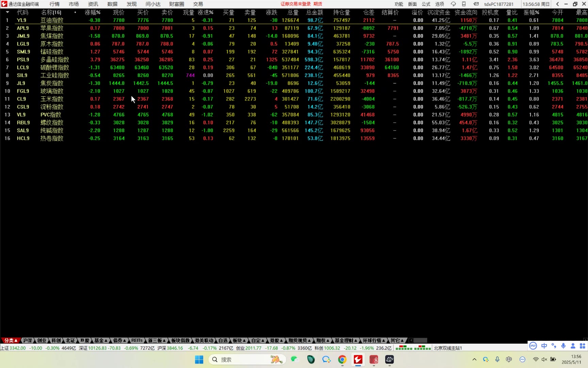Open the Wi-Fi network settings in tray

click(x=536, y=359)
